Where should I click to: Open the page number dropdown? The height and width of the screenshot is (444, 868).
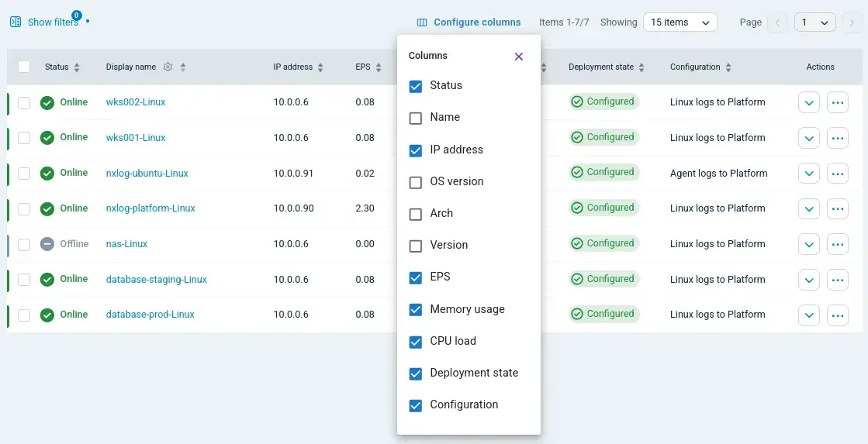tap(814, 22)
